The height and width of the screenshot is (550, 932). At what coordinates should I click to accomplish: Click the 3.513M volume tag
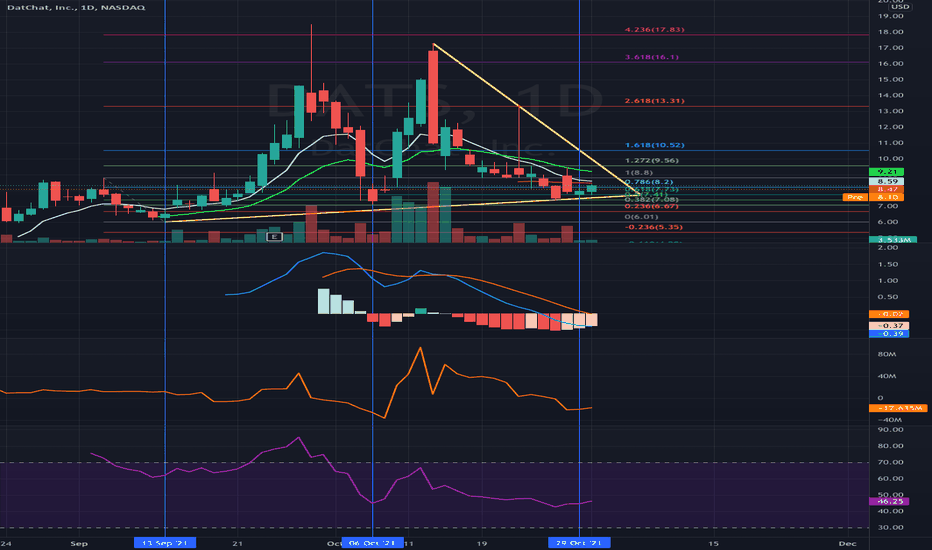tap(893, 240)
